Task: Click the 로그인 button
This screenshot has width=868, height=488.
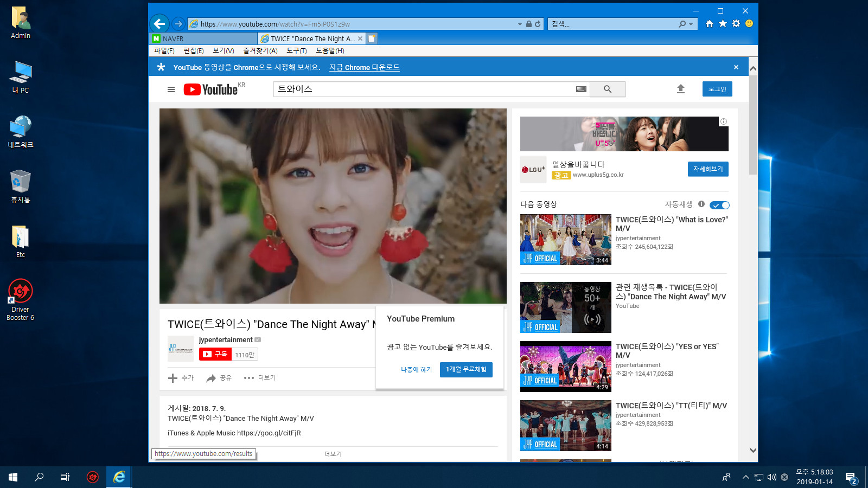Action: click(717, 89)
